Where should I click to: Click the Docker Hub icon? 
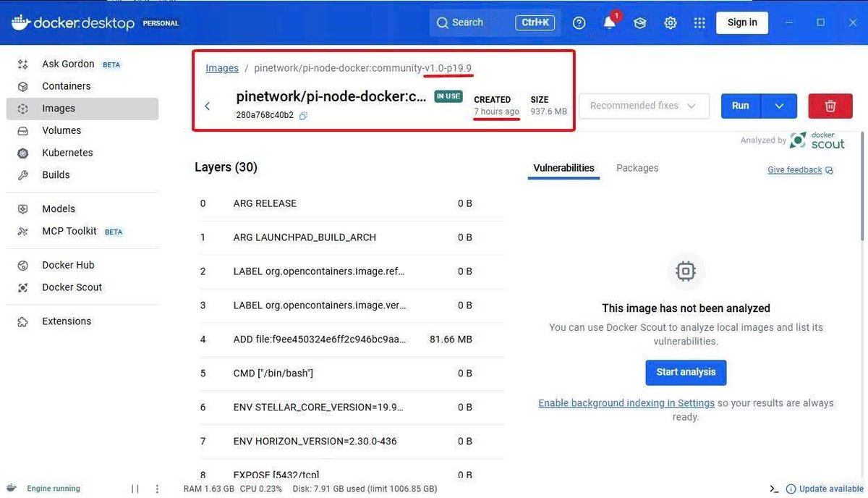pyautogui.click(x=23, y=265)
